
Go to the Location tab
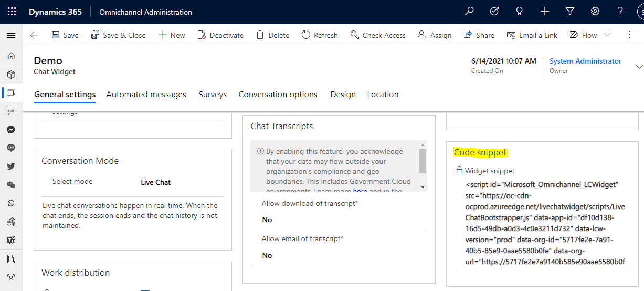tap(383, 95)
